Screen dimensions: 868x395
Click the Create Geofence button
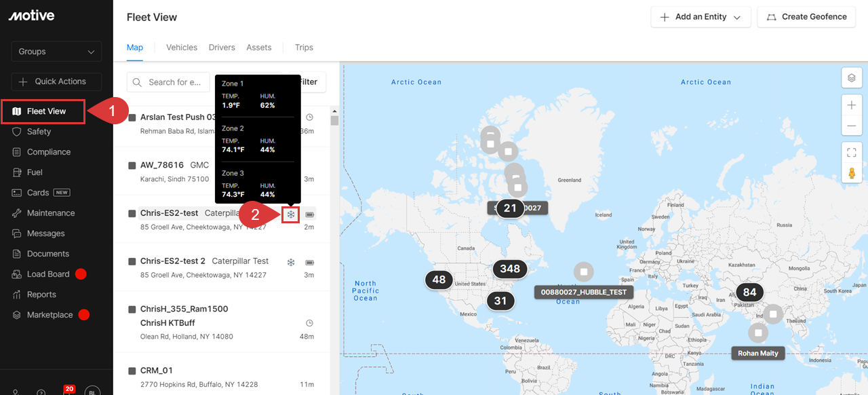click(x=806, y=17)
